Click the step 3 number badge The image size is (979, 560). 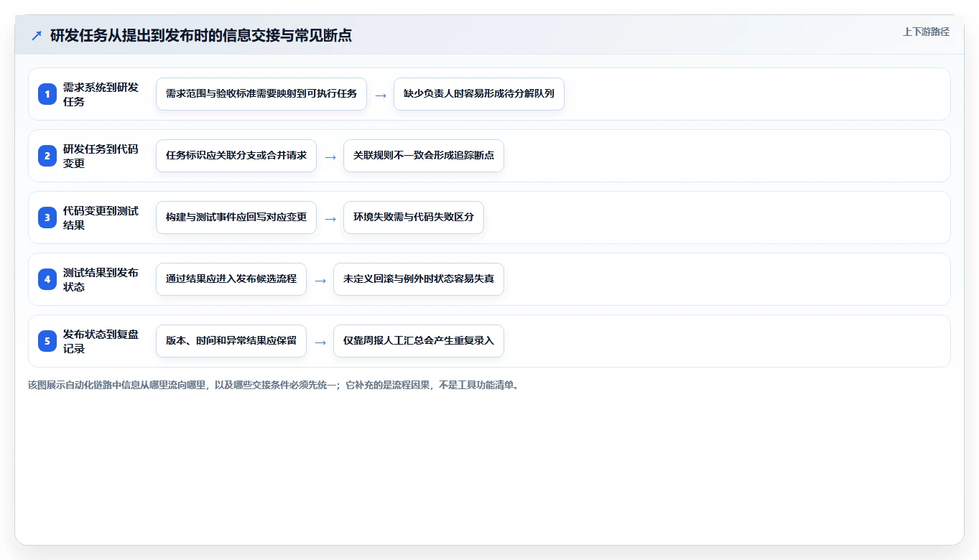point(47,218)
